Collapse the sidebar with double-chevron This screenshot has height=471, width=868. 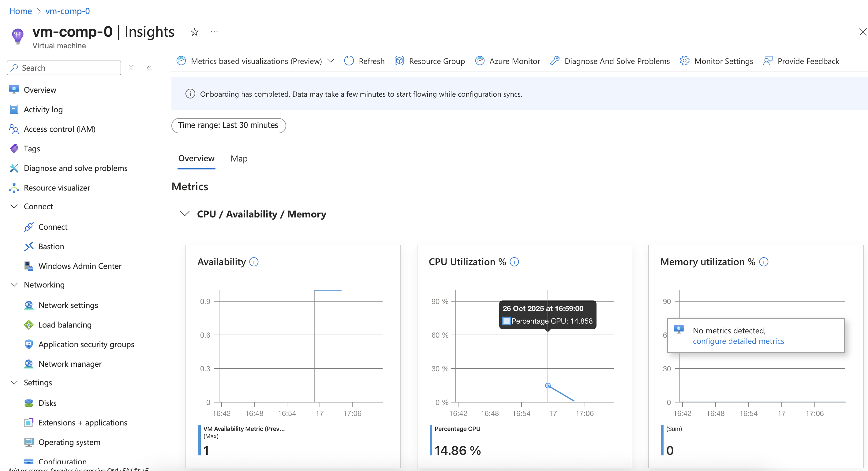click(x=149, y=68)
